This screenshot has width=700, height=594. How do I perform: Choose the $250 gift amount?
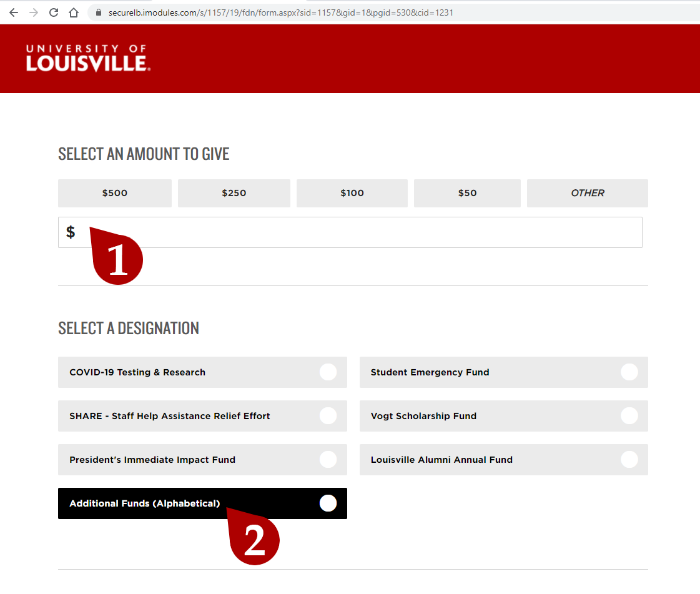234,193
